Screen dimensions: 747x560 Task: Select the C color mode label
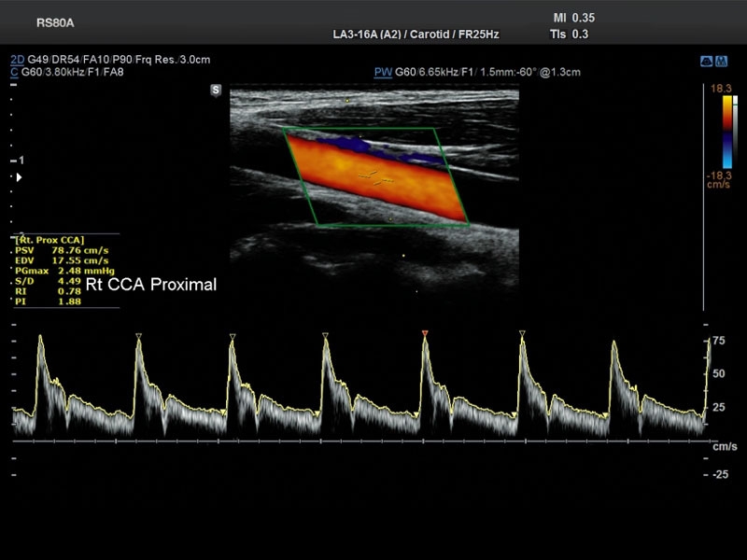point(14,72)
